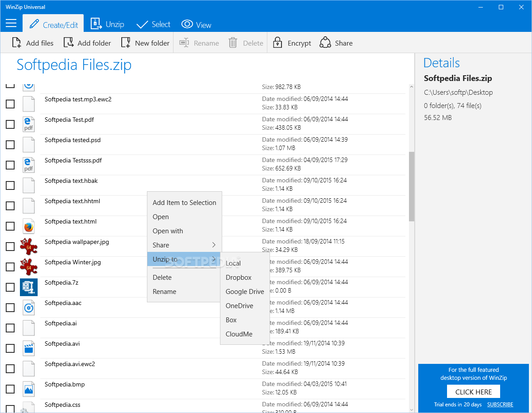Check the box for Softpedia text.hbak
Image resolution: width=532 pixels, height=413 pixels.
10,185
